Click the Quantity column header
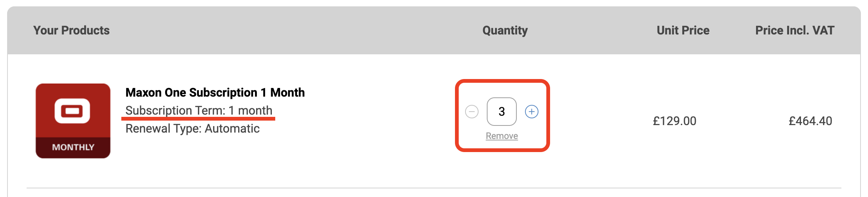The image size is (868, 197). click(505, 30)
